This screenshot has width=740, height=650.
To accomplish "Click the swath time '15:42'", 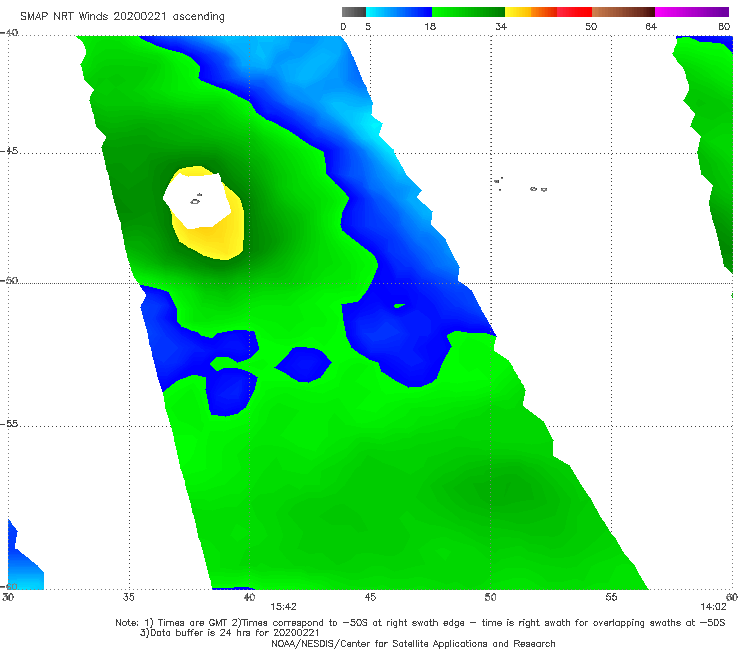I will pos(283,607).
